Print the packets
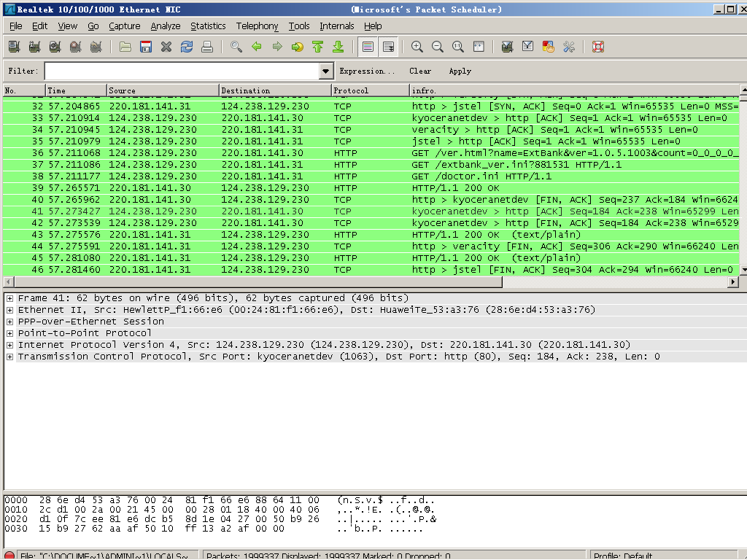The image size is (747, 560). point(207,47)
